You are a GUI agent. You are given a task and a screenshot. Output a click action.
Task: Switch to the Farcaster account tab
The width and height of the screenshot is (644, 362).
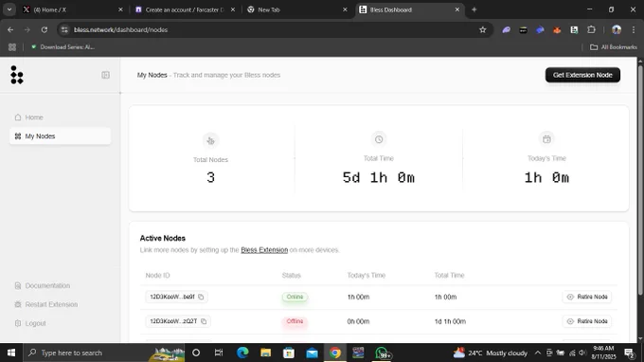(185, 9)
